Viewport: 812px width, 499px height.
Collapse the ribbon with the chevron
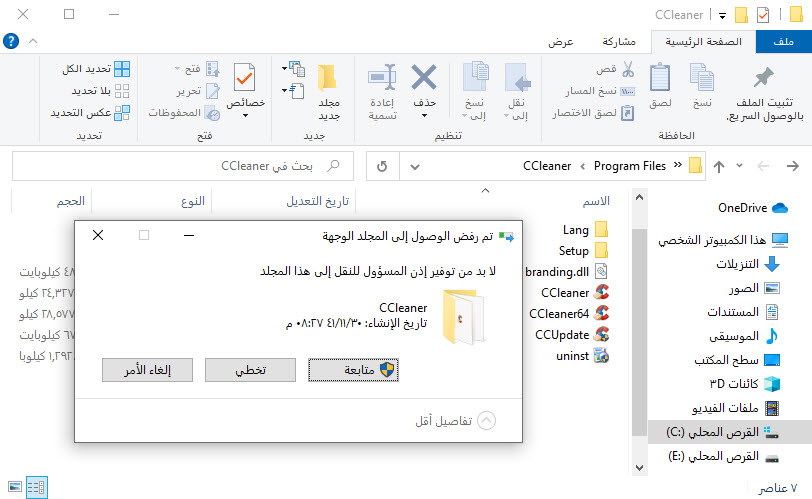33,40
